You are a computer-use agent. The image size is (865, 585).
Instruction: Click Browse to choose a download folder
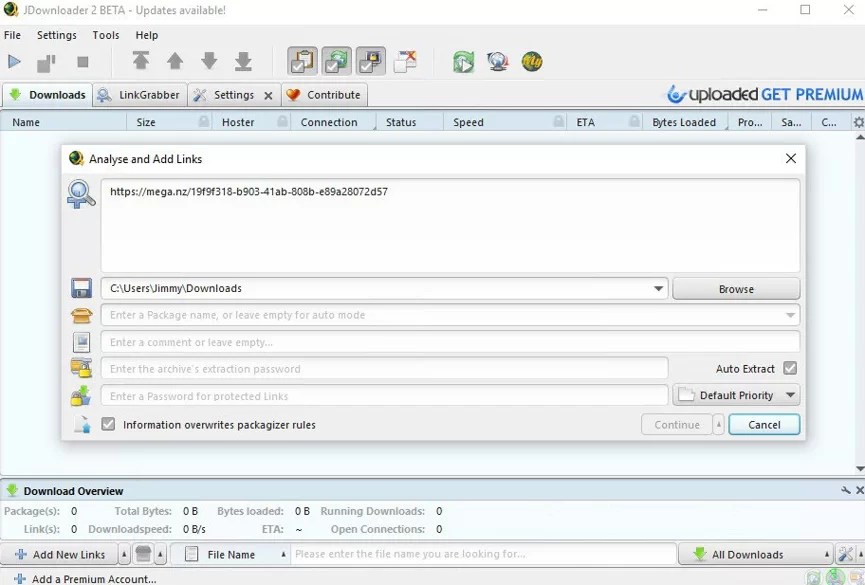tap(736, 288)
